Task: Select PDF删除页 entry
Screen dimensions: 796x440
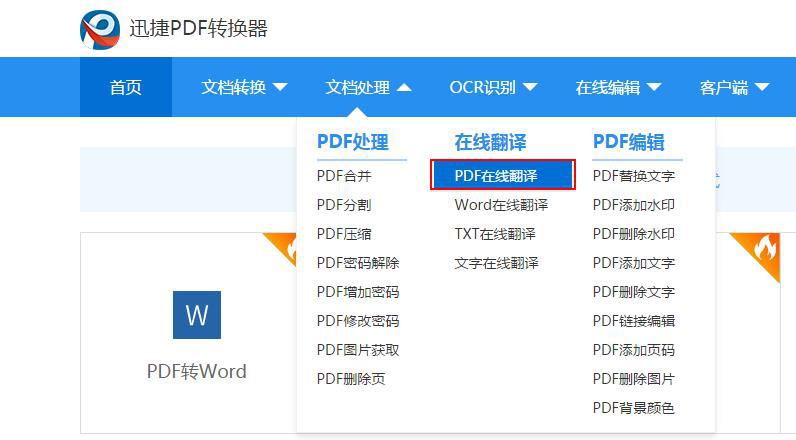Action: (351, 379)
